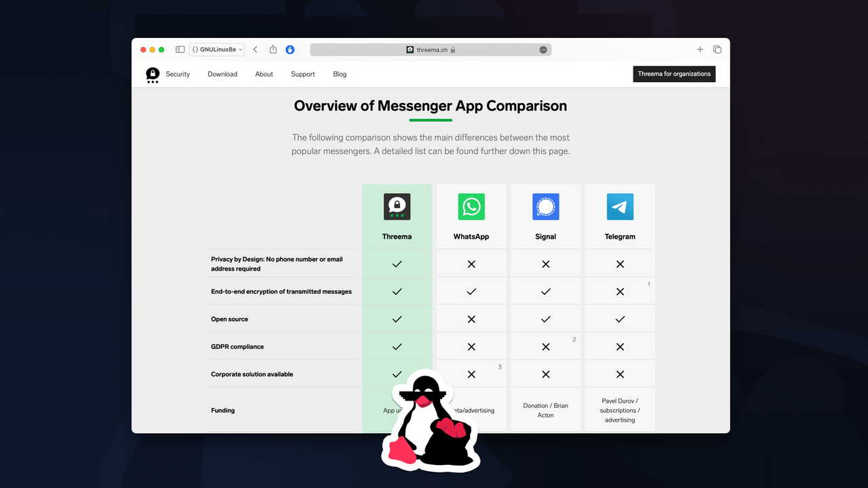Viewport: 868px width, 488px height.
Task: Click Threema check mark for Open source
Action: [397, 319]
